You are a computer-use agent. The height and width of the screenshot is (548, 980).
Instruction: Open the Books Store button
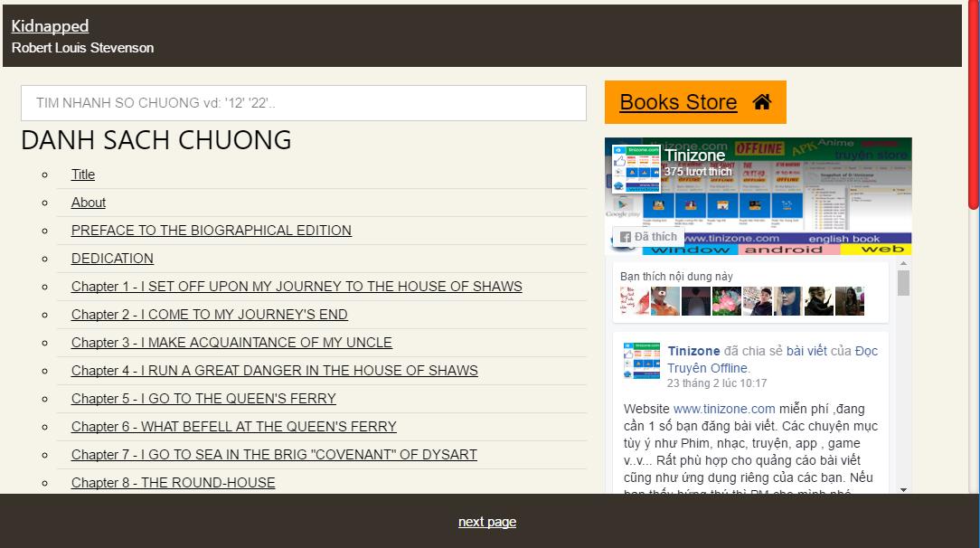[695, 102]
